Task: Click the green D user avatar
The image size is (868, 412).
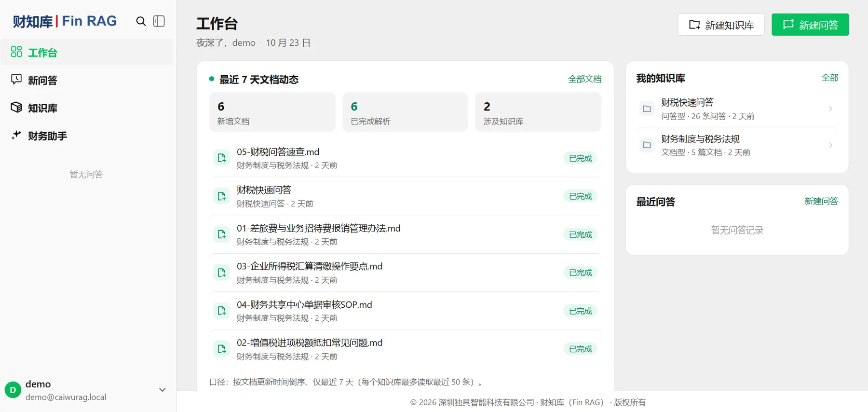Action: click(13, 390)
